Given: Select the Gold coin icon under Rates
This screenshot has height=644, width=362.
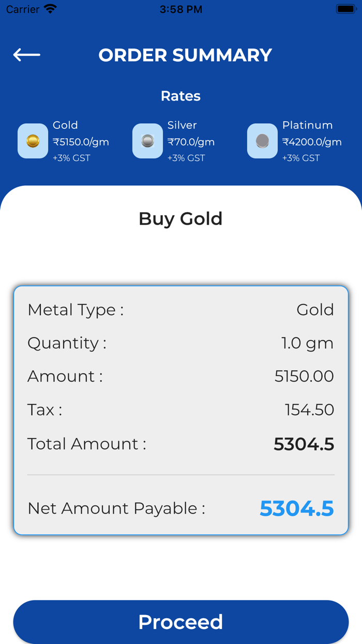Looking at the screenshot, I should coord(32,141).
